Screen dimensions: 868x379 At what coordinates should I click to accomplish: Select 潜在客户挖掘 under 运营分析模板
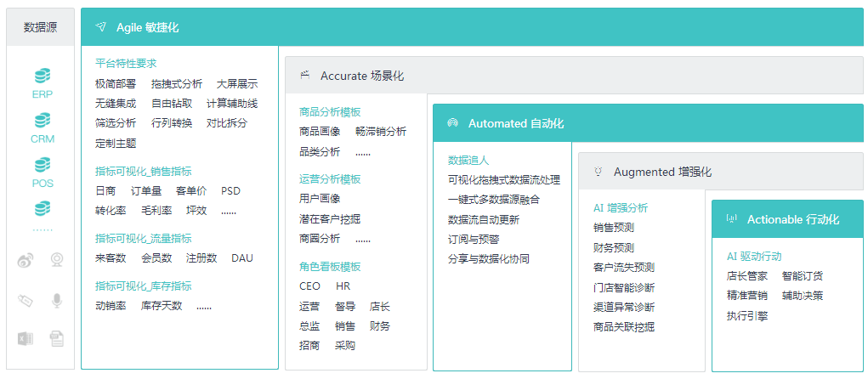(x=330, y=218)
